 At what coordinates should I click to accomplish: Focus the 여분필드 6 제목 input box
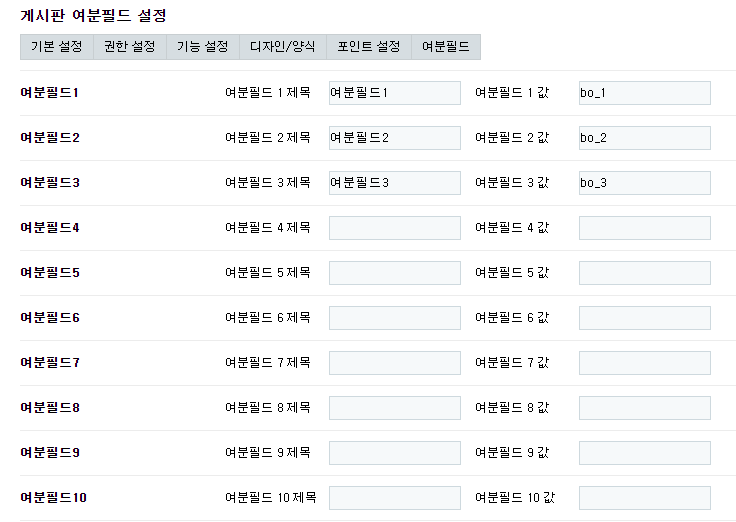(394, 318)
